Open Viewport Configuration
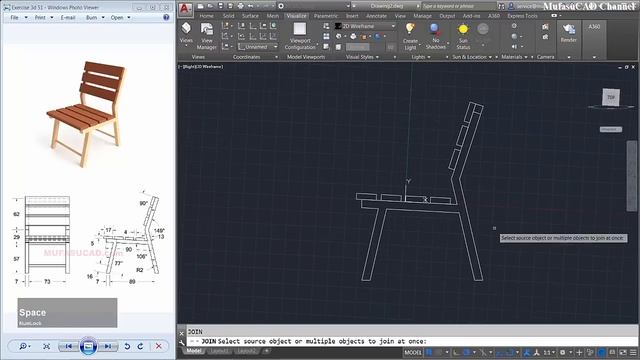 click(x=300, y=36)
